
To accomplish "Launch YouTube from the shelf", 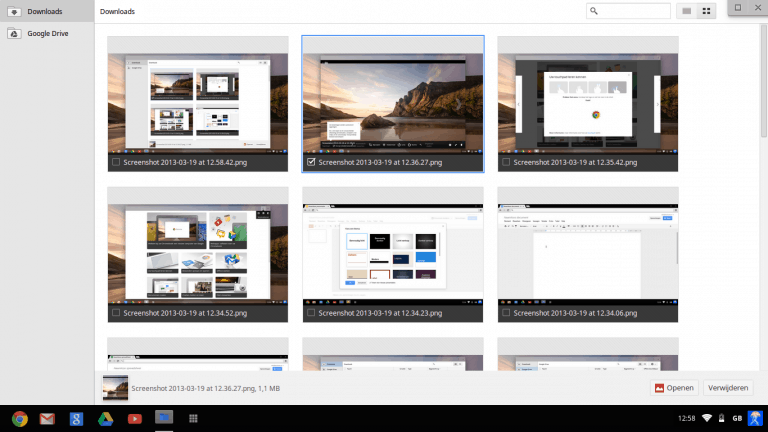I will tap(135, 419).
